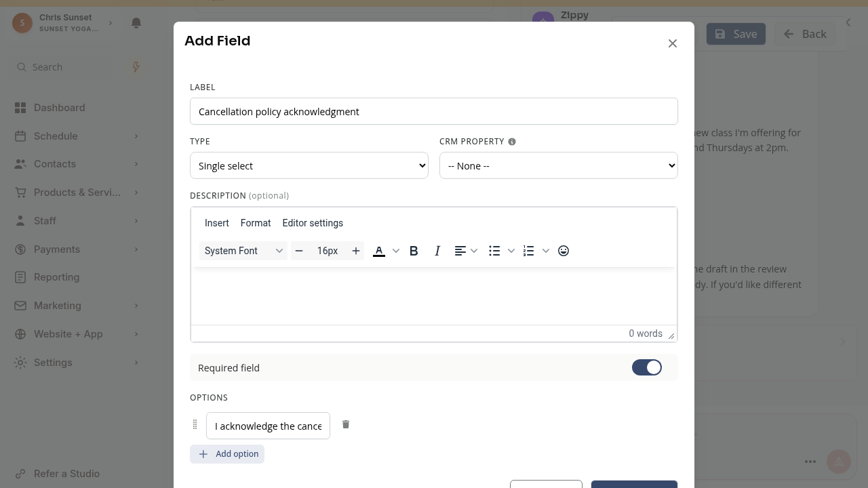The width and height of the screenshot is (868, 488).
Task: Increase the font size with plus
Action: coord(356,251)
